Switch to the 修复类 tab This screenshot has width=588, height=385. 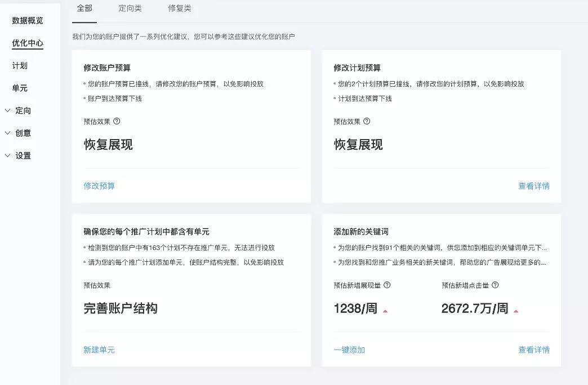click(x=180, y=8)
